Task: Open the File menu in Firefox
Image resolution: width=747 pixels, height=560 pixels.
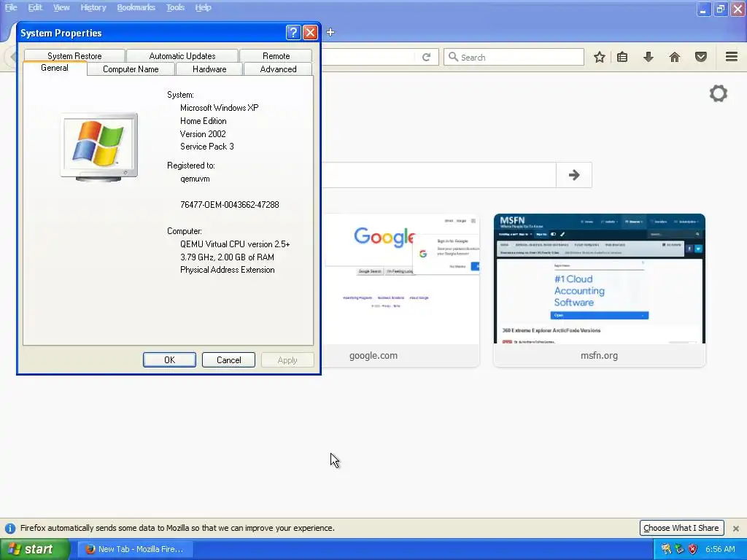Action: 11,7
